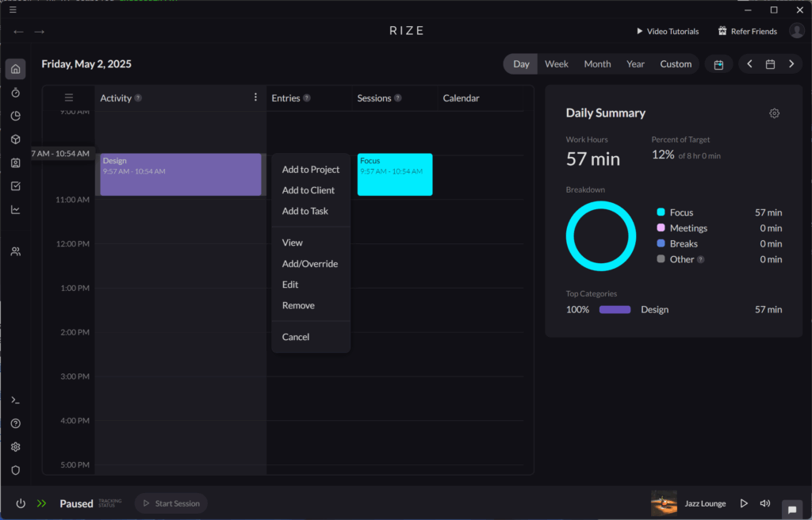
Task: Select Add to Project from context menu
Action: (x=309, y=169)
